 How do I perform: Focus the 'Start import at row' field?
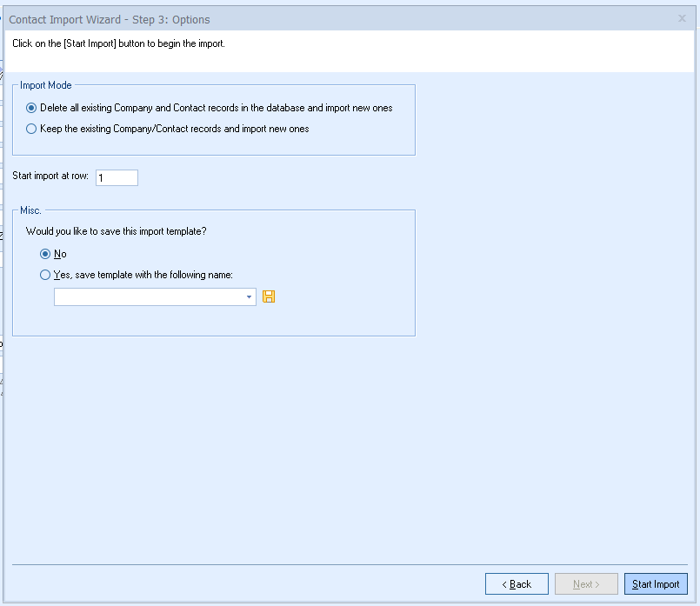117,177
